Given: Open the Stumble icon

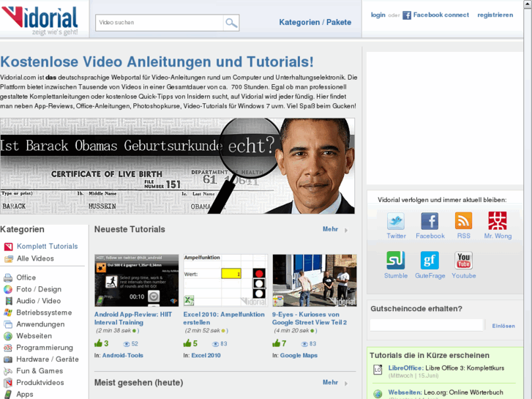Looking at the screenshot, I should click(x=396, y=260).
